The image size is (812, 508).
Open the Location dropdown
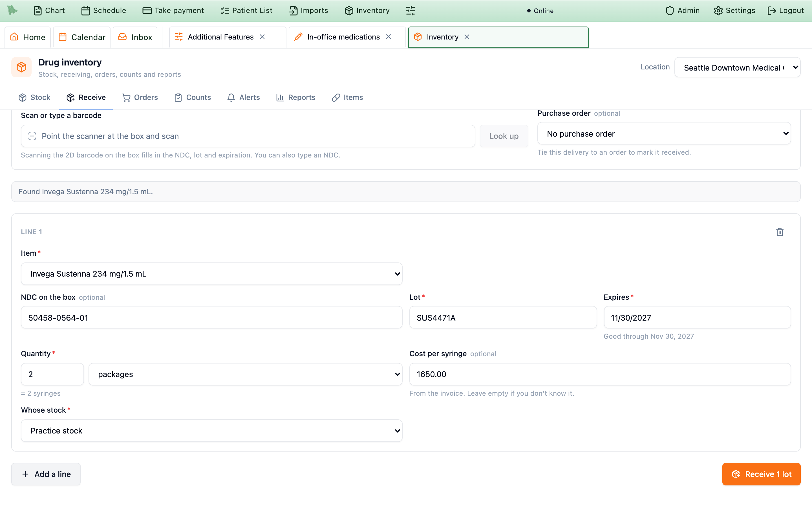pyautogui.click(x=737, y=67)
